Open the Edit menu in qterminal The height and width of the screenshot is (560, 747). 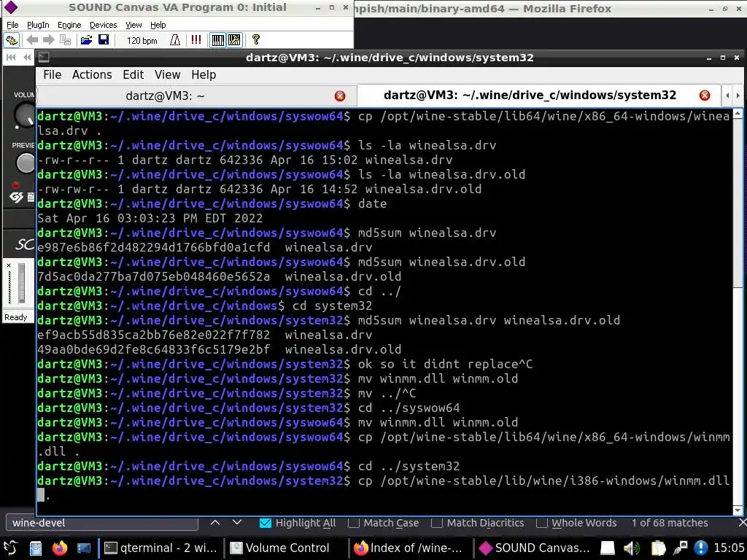[133, 75]
